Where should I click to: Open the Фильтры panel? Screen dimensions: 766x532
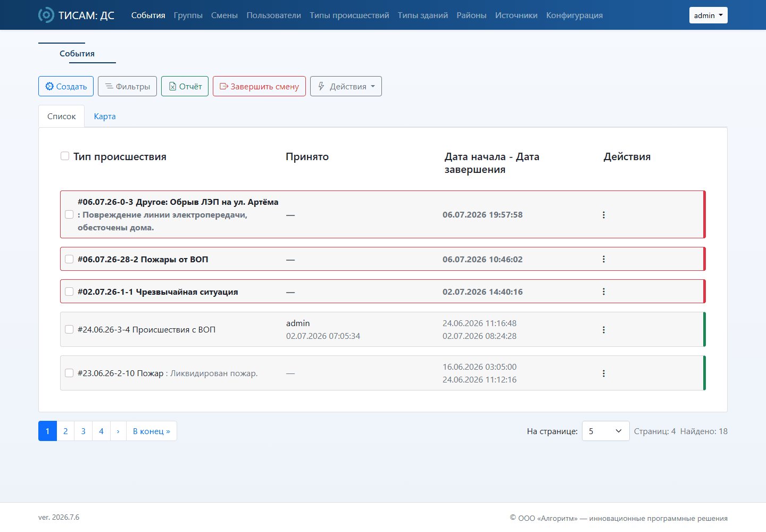tap(127, 86)
